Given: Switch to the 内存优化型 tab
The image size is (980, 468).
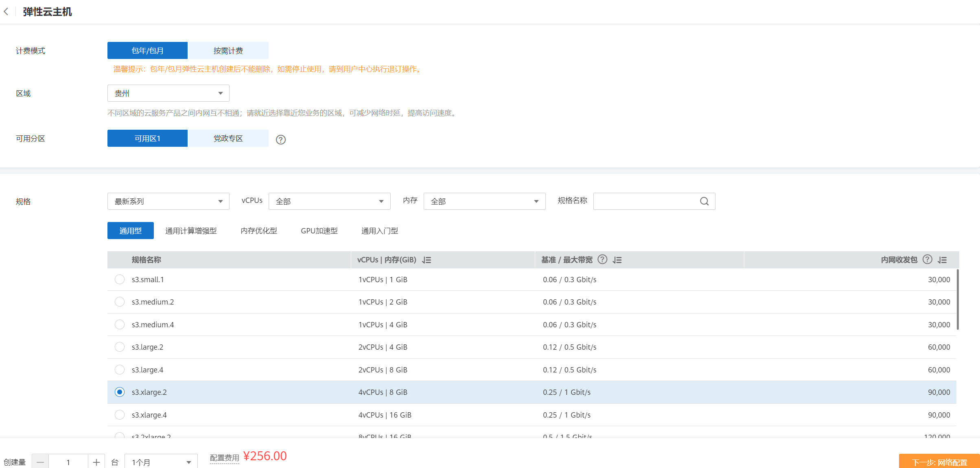Looking at the screenshot, I should pos(259,231).
